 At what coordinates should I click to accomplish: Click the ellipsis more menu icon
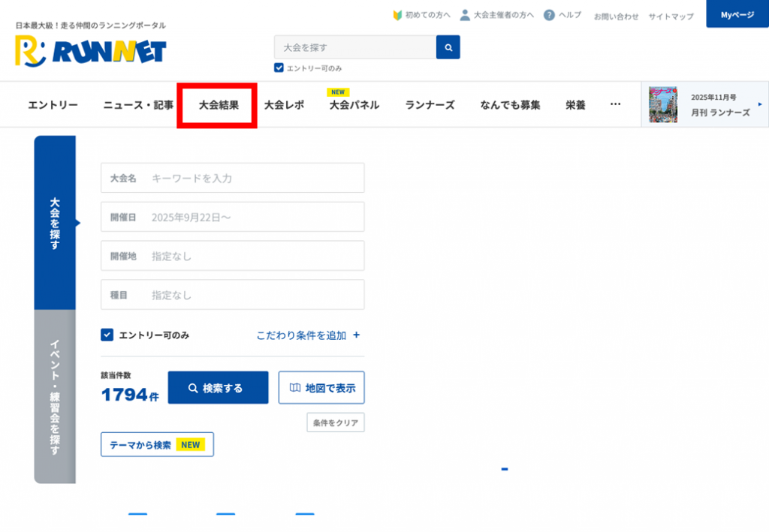coord(616,104)
